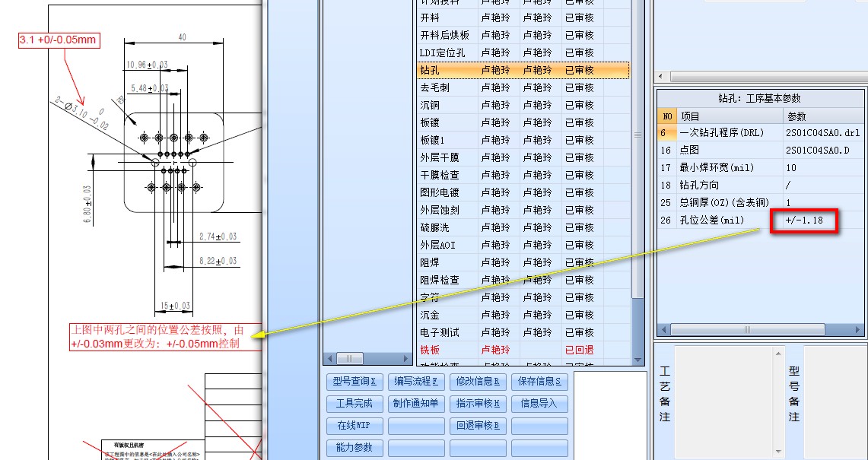The image size is (868, 460).
Task: Select the 钻孔 row in the process list
Action: tap(523, 70)
